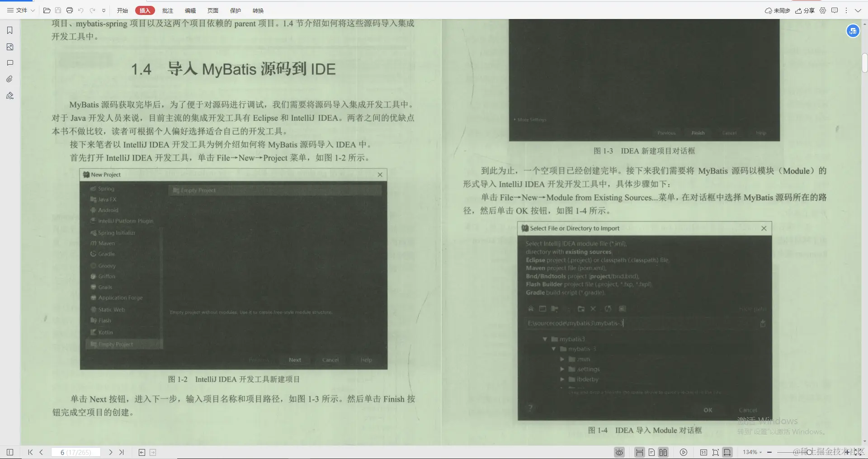This screenshot has width=868, height=459.
Task: Click the previous view back arrow
Action: tap(142, 452)
